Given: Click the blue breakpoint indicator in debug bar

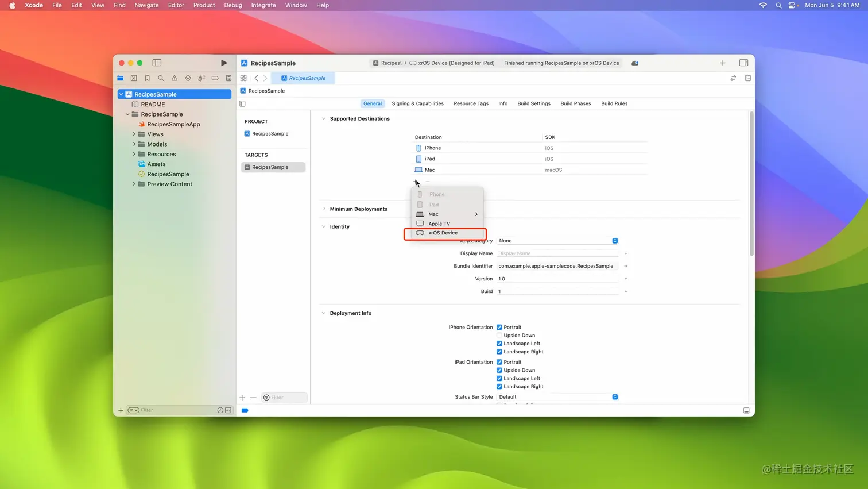Looking at the screenshot, I should pos(245,410).
